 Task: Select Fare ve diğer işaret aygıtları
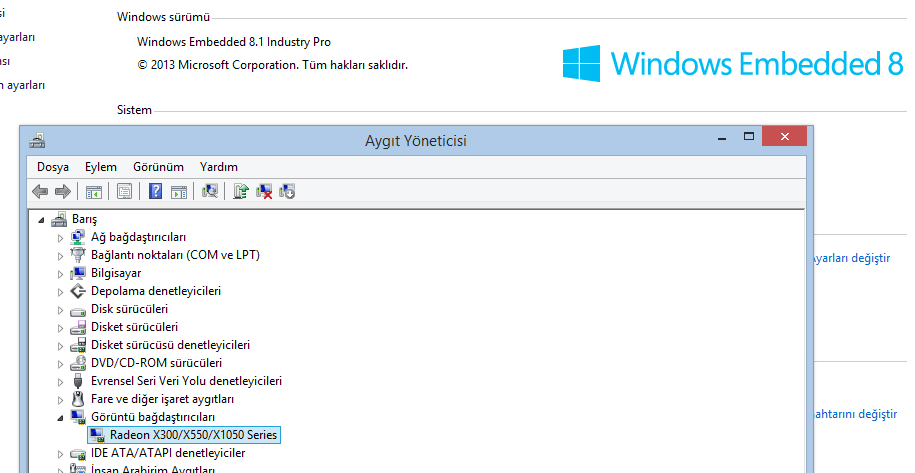162,399
